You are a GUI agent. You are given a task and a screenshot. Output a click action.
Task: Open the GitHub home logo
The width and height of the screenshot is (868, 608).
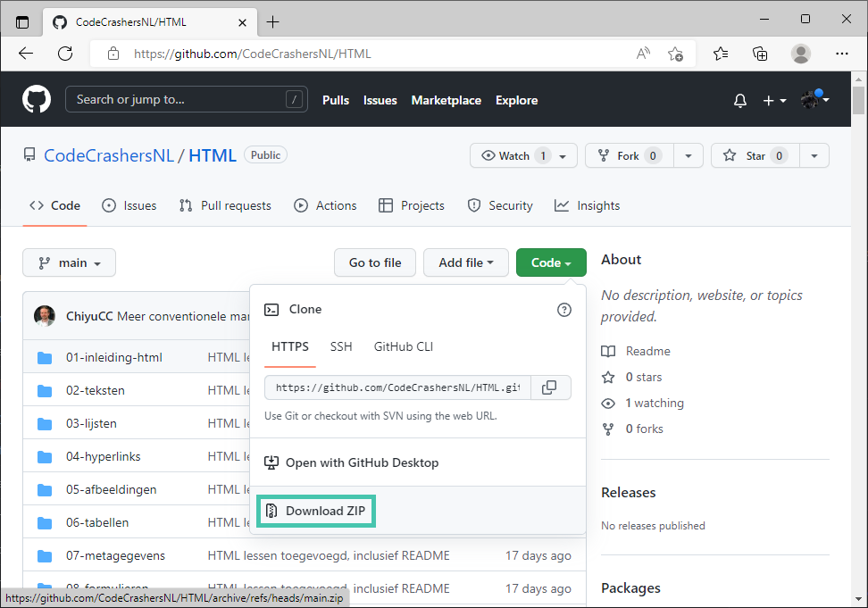[x=37, y=100]
